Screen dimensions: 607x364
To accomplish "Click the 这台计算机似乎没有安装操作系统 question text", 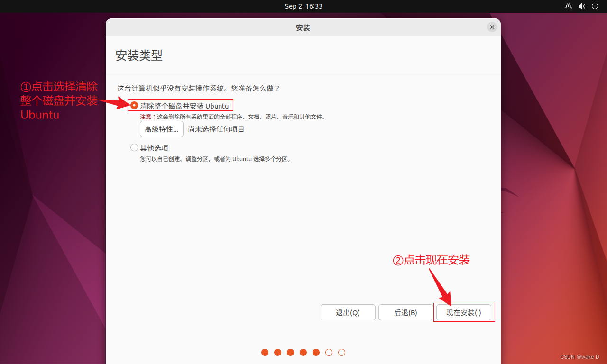I will 199,89.
